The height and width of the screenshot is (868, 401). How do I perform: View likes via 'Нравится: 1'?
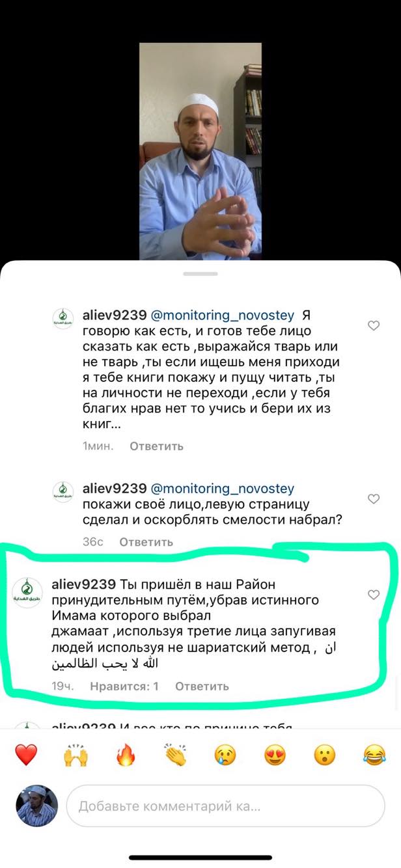coord(124,686)
